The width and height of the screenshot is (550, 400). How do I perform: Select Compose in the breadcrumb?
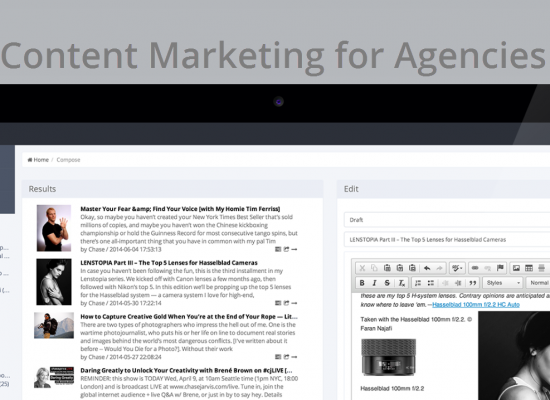pyautogui.click(x=68, y=160)
